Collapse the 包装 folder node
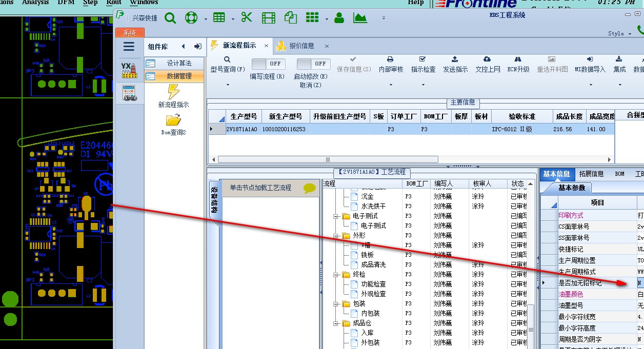 (336, 304)
